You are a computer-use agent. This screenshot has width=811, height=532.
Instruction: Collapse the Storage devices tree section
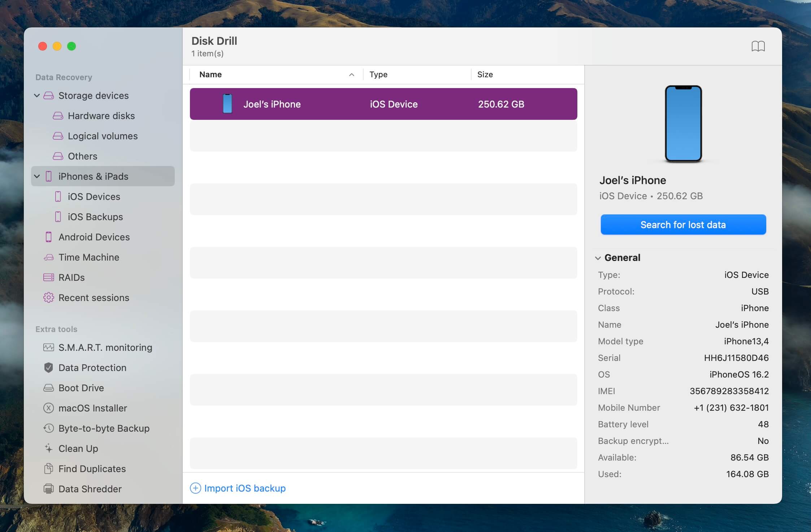pos(38,95)
